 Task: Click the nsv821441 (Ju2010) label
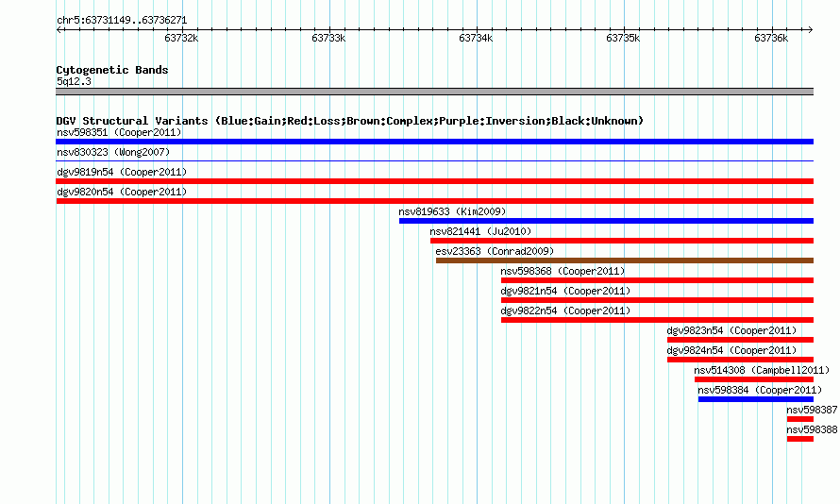[480, 231]
